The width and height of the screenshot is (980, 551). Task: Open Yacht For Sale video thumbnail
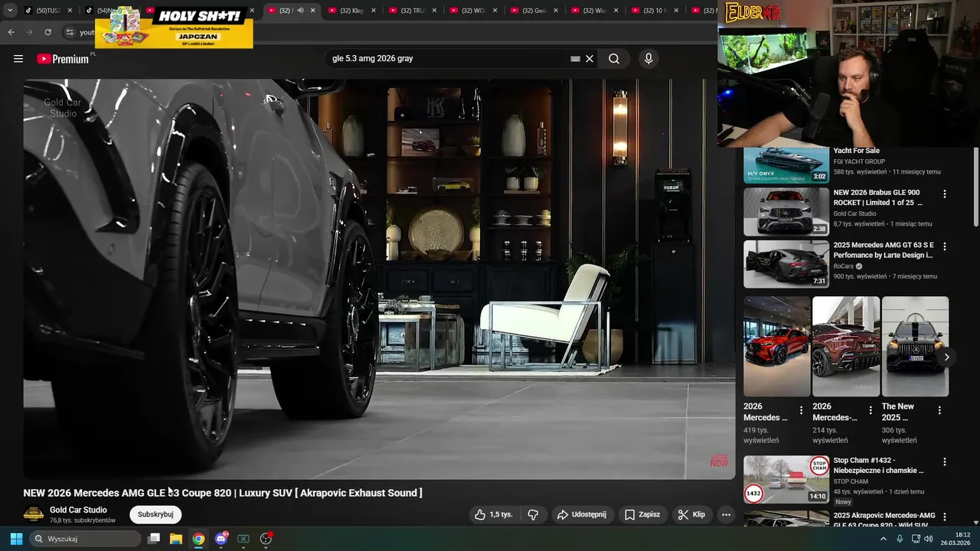786,165
